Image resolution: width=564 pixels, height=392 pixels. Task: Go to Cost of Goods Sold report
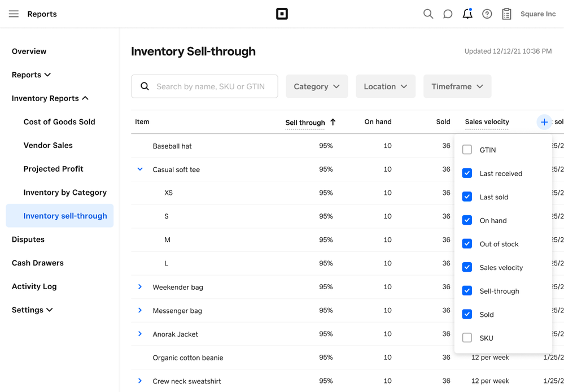[x=59, y=122]
